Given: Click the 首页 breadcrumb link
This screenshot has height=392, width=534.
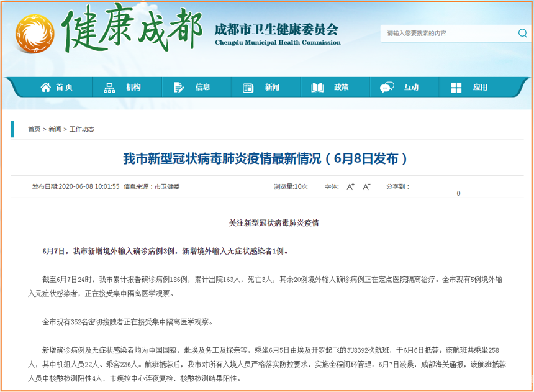Looking at the screenshot, I should coord(34,129).
